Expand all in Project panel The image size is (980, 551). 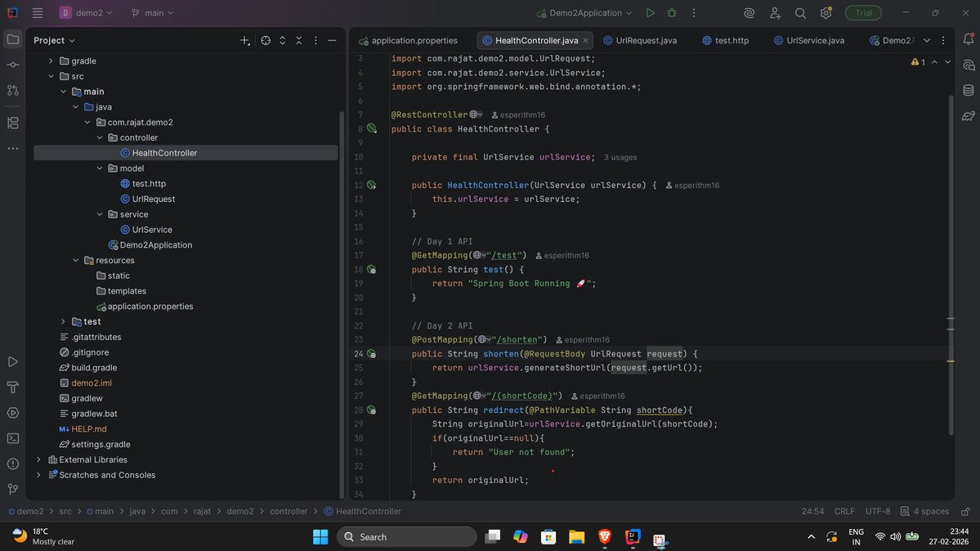(x=283, y=40)
